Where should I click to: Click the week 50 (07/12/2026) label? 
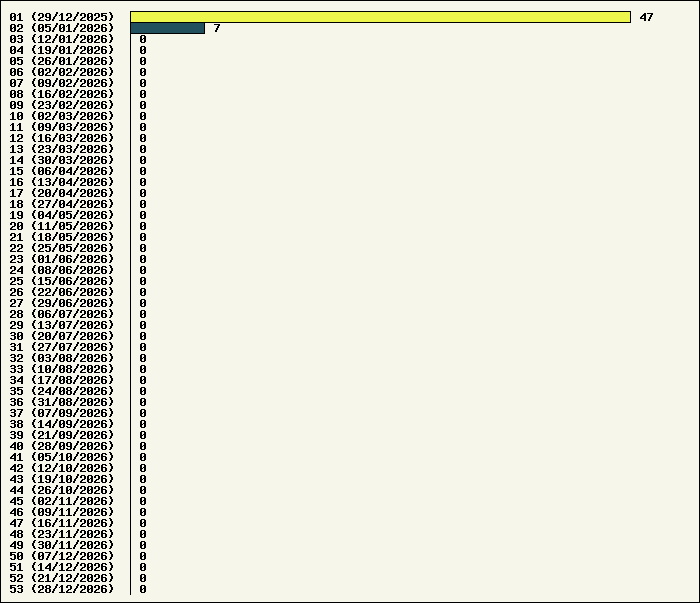pos(62,556)
